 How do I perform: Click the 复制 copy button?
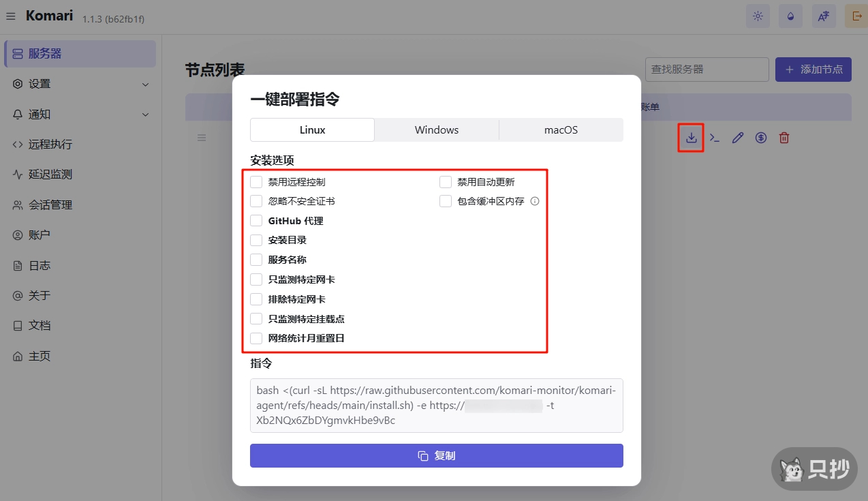[436, 455]
